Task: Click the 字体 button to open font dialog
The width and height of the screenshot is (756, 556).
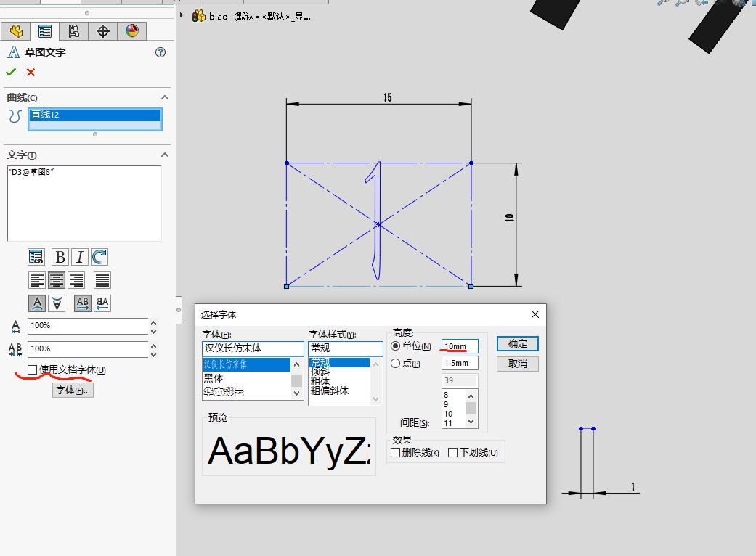Action: (x=72, y=389)
